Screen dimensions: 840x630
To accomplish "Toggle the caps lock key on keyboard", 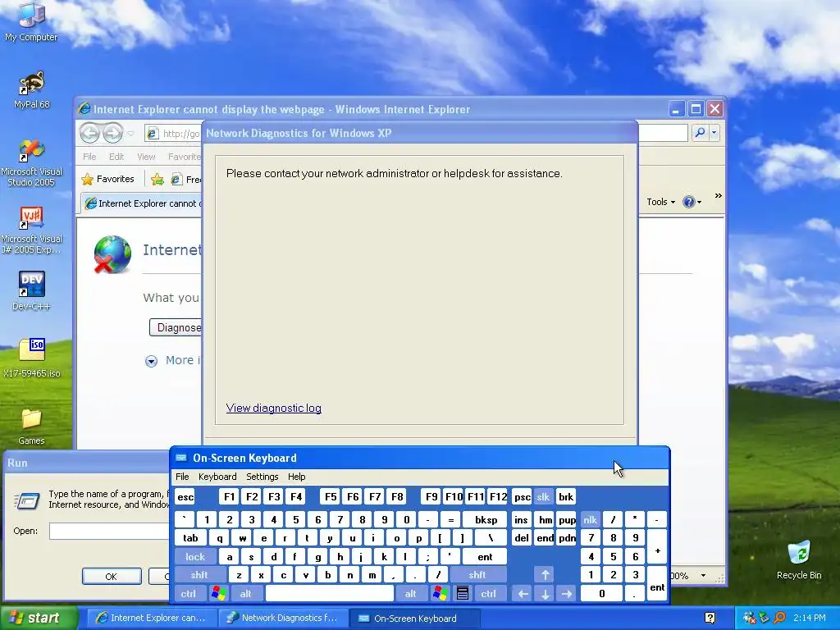I will pyautogui.click(x=195, y=557).
